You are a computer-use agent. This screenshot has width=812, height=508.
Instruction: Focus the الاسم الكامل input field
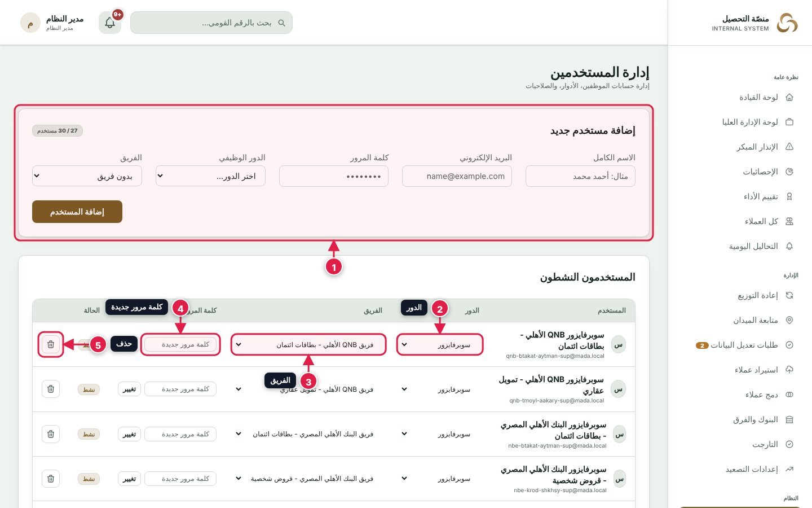[580, 176]
